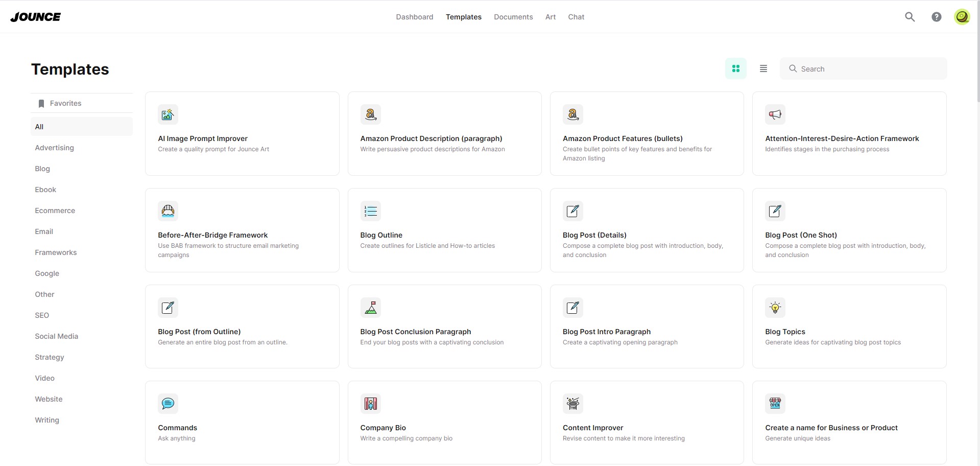This screenshot has width=980, height=466.
Task: Click text "Identifies stages in the purchasing process"
Action: pyautogui.click(x=827, y=149)
